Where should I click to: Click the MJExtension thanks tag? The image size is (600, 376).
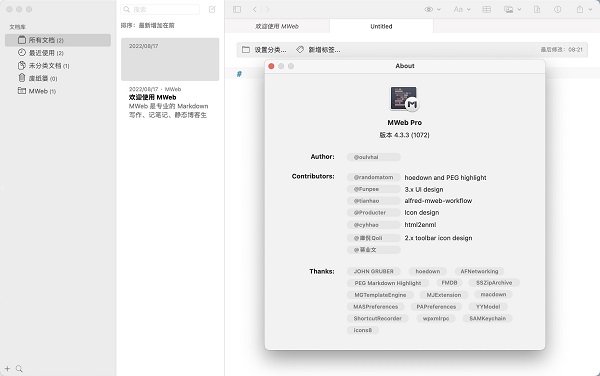point(444,295)
